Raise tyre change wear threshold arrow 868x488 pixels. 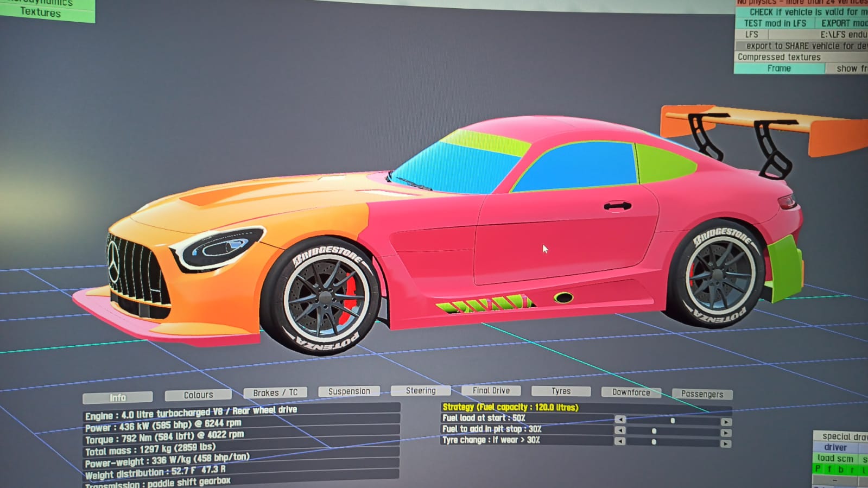coord(726,443)
